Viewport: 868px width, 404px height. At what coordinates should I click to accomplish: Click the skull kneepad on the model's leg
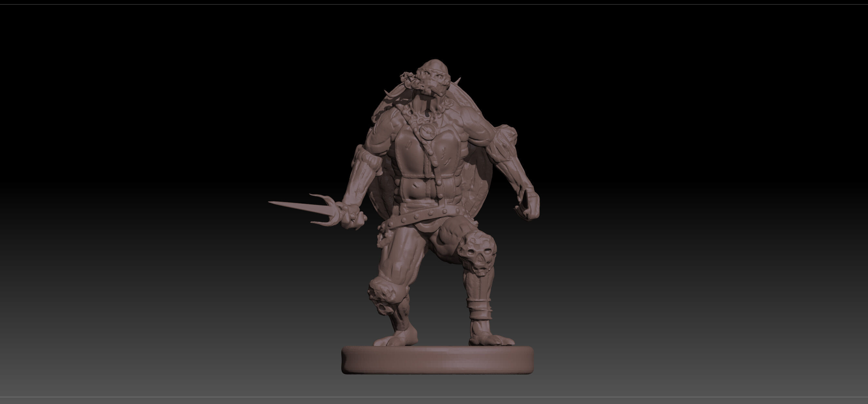click(x=477, y=253)
